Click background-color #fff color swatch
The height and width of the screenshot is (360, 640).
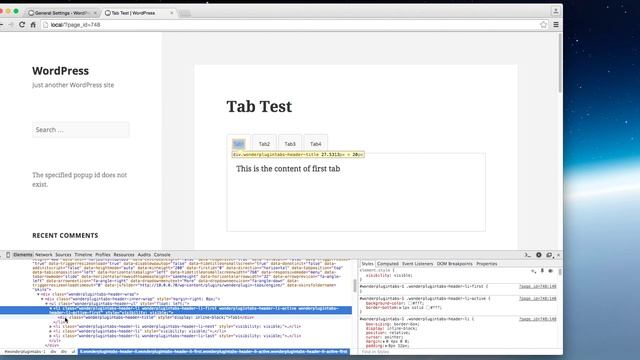click(410, 303)
